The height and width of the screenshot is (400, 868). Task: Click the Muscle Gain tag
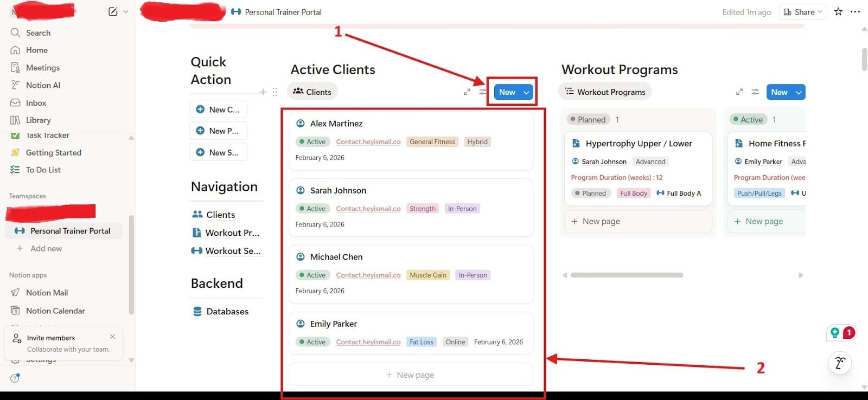coord(428,275)
